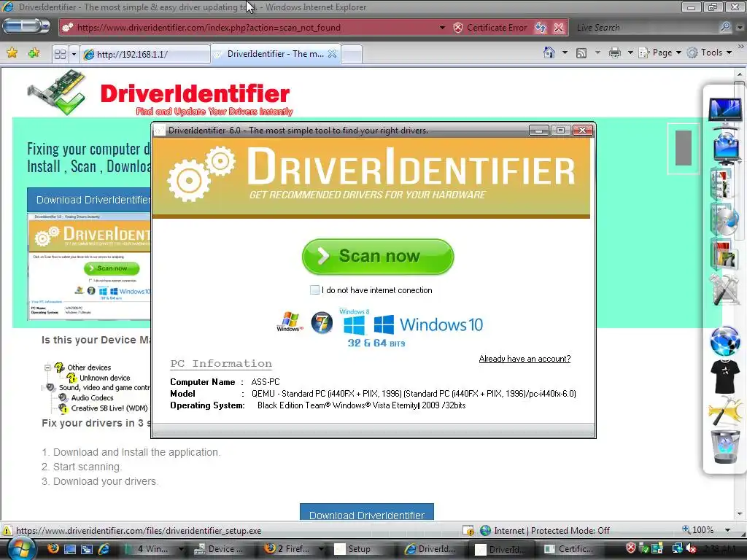Click the page vertical scrollbar down arrow
The height and width of the screenshot is (560, 747).
[x=740, y=514]
